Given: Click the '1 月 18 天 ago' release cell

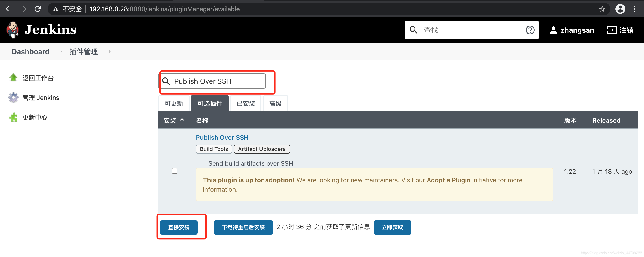Looking at the screenshot, I should click(612, 171).
